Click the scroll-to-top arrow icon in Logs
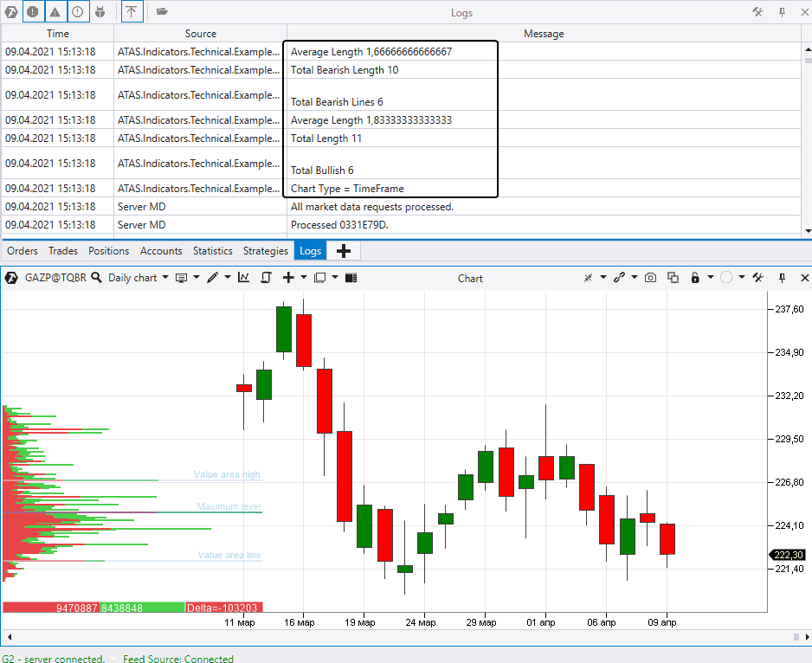 131,12
